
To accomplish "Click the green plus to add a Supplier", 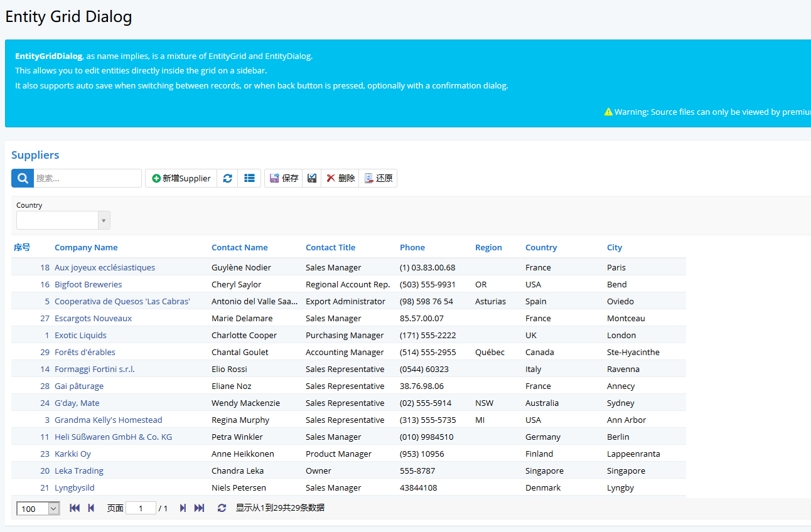I will pyautogui.click(x=181, y=178).
